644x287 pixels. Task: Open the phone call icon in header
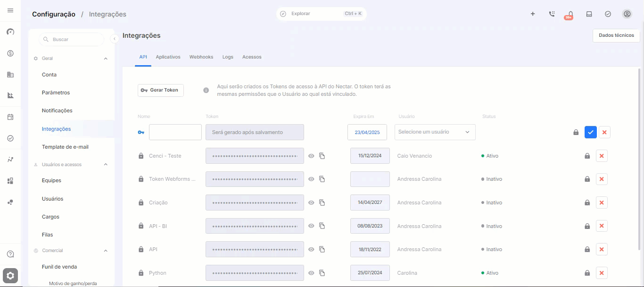pyautogui.click(x=552, y=14)
